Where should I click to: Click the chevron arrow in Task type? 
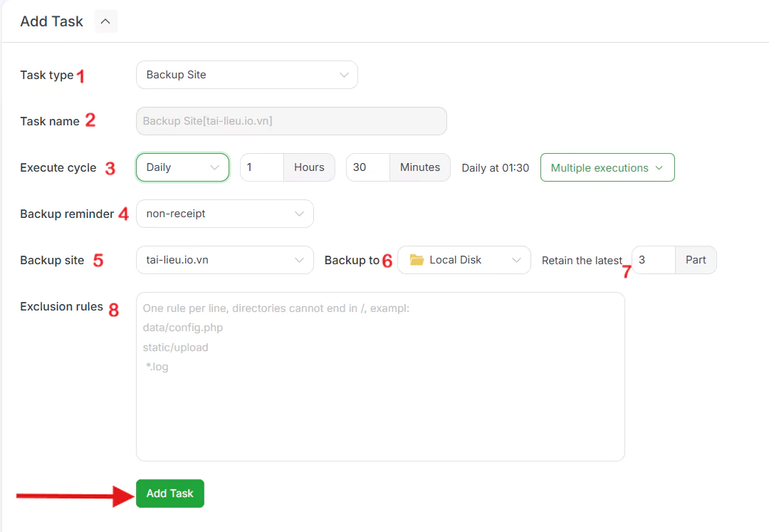pos(345,75)
